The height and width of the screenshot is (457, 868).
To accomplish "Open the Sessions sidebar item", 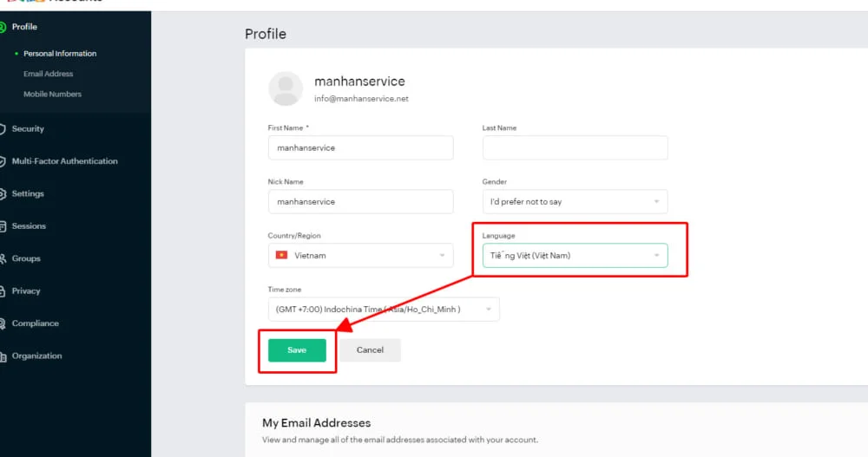I will point(29,226).
